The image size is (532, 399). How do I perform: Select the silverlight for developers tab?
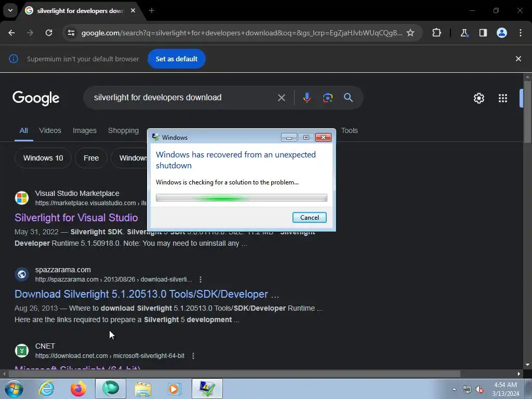coord(80,10)
